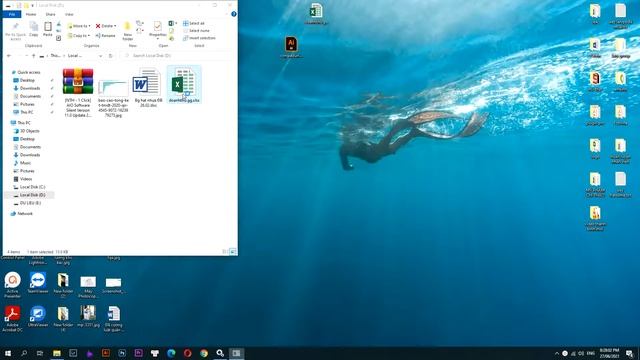Click Select none in ribbon

pyautogui.click(x=196, y=31)
